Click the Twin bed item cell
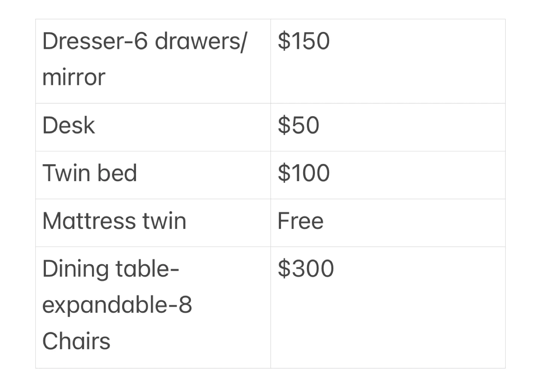This screenshot has width=541, height=392. 153,175
